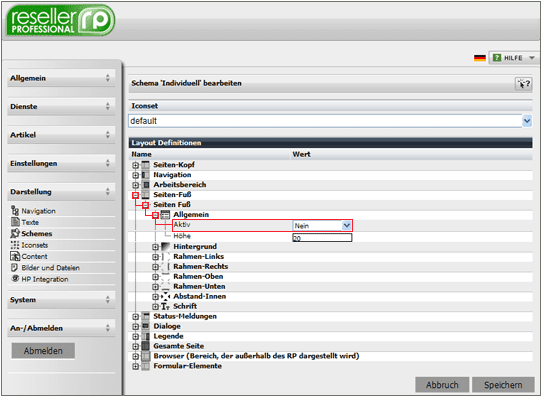Image resolution: width=542 pixels, height=397 pixels.
Task: Select the Aktiv row label
Action: coord(182,225)
